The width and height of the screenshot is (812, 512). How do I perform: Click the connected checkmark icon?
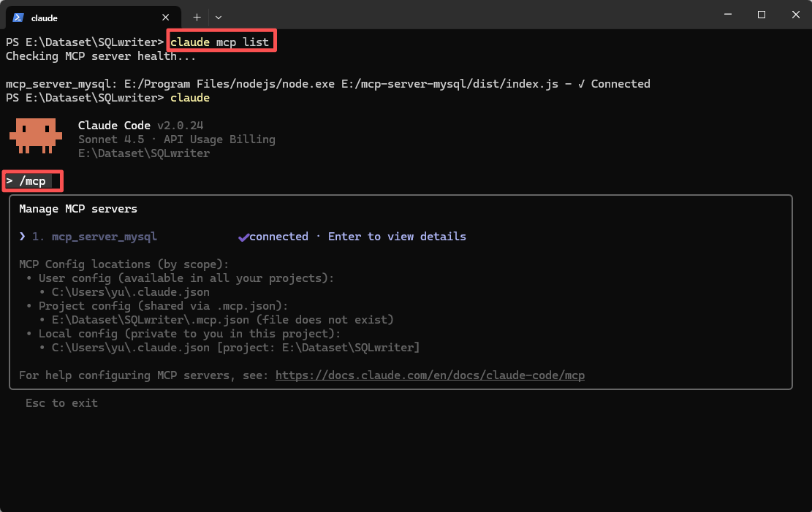point(243,237)
